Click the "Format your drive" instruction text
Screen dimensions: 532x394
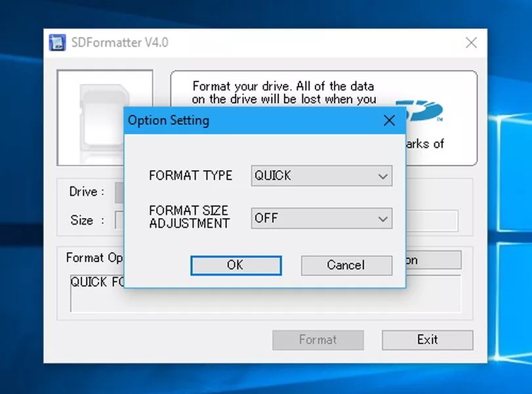pos(283,93)
